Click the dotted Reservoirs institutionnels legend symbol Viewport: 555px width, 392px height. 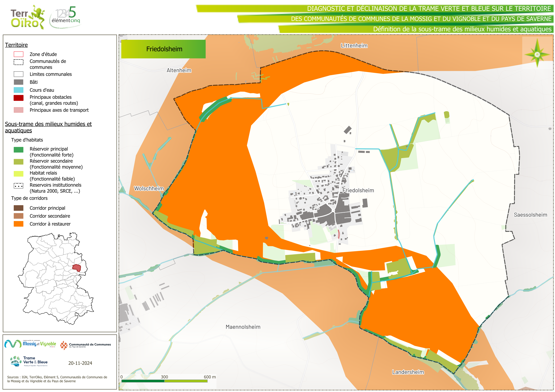coord(19,186)
